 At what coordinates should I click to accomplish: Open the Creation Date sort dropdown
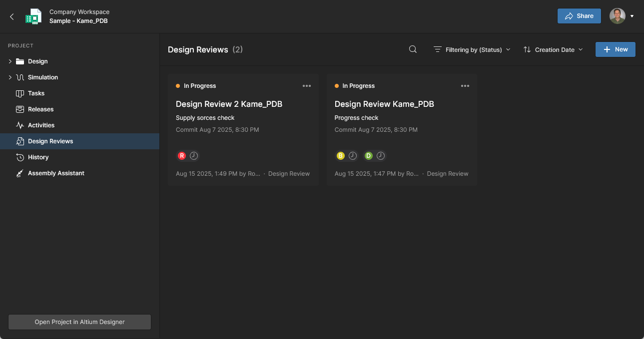pyautogui.click(x=553, y=49)
